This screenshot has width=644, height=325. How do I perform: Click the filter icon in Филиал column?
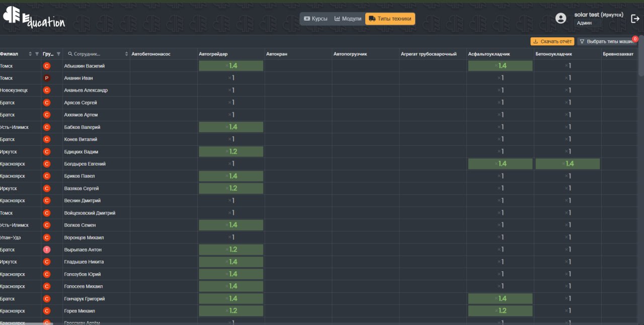(x=37, y=54)
